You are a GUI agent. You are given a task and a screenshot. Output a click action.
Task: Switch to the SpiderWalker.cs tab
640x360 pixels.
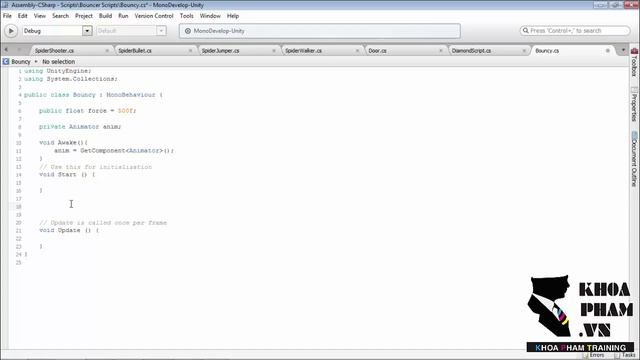[x=303, y=51]
